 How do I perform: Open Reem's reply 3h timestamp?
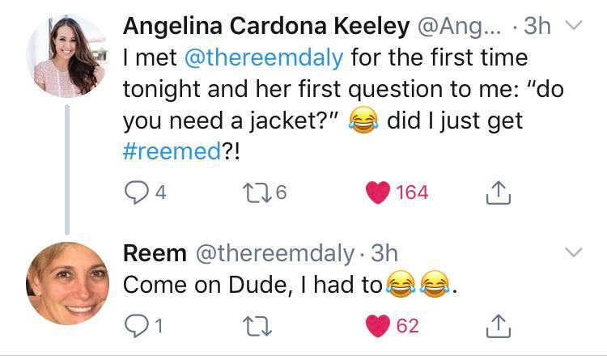(384, 253)
